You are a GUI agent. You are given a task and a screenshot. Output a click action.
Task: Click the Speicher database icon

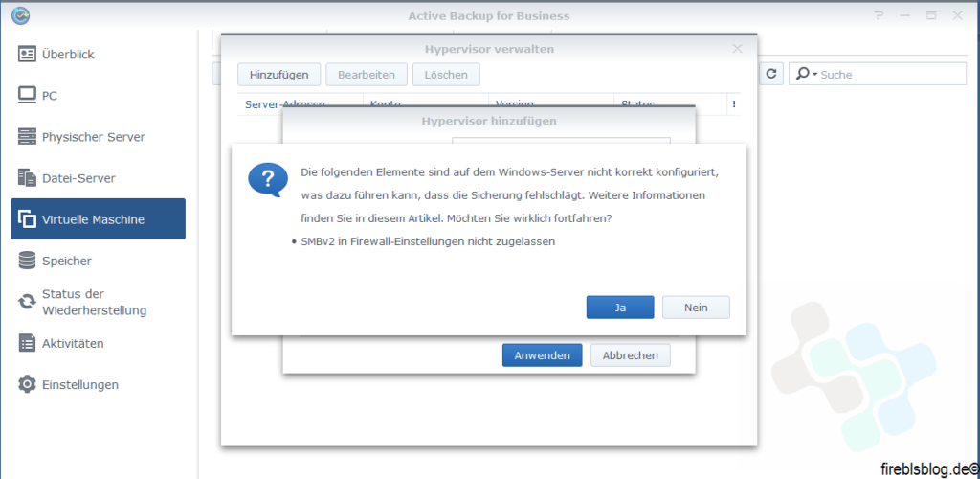(27, 261)
